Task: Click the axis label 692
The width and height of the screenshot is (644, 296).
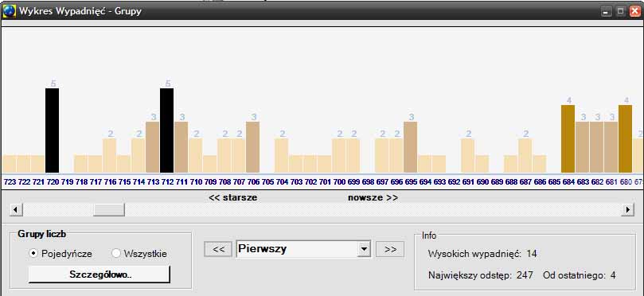Action: tap(454, 181)
